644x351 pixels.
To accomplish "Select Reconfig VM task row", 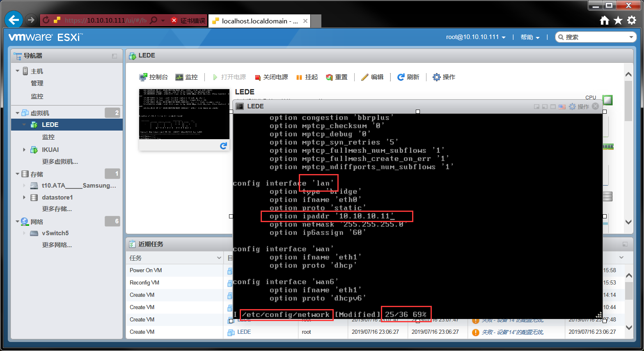I will pyautogui.click(x=144, y=283).
